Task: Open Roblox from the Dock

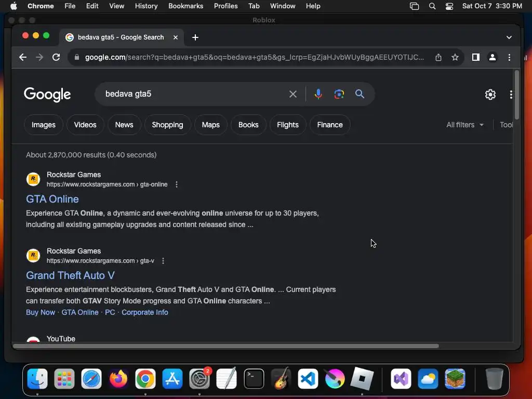Action: click(x=362, y=379)
